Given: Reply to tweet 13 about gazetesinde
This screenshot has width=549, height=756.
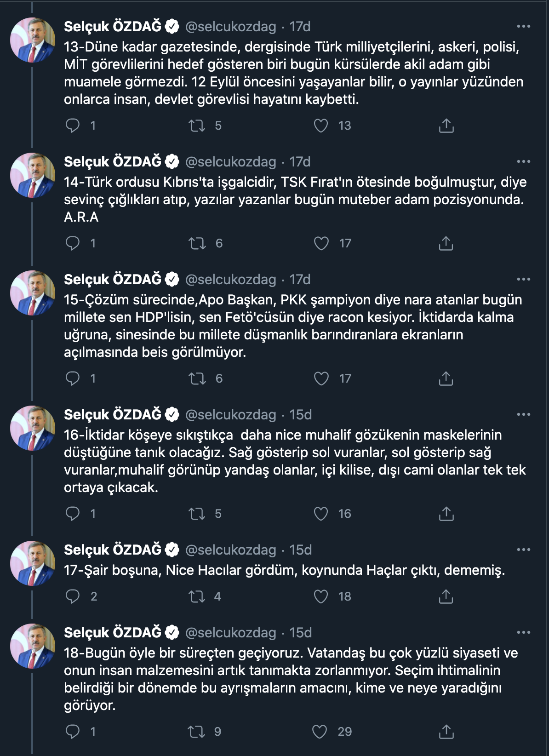Looking at the screenshot, I should coord(72,123).
